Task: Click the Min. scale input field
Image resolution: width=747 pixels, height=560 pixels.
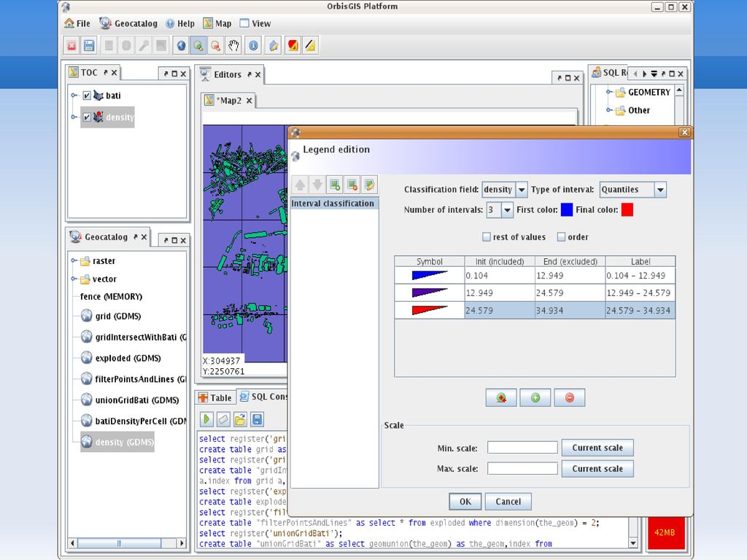Action: tap(522, 448)
